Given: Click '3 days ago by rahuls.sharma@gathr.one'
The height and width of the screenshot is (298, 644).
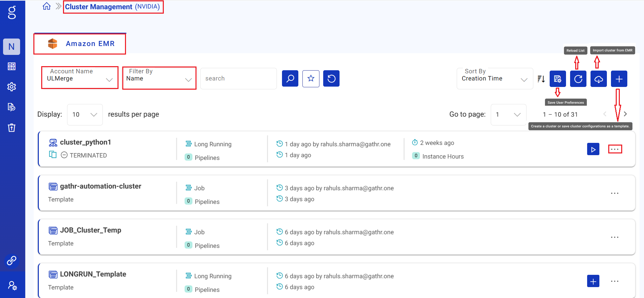Looking at the screenshot, I should pyautogui.click(x=339, y=188).
